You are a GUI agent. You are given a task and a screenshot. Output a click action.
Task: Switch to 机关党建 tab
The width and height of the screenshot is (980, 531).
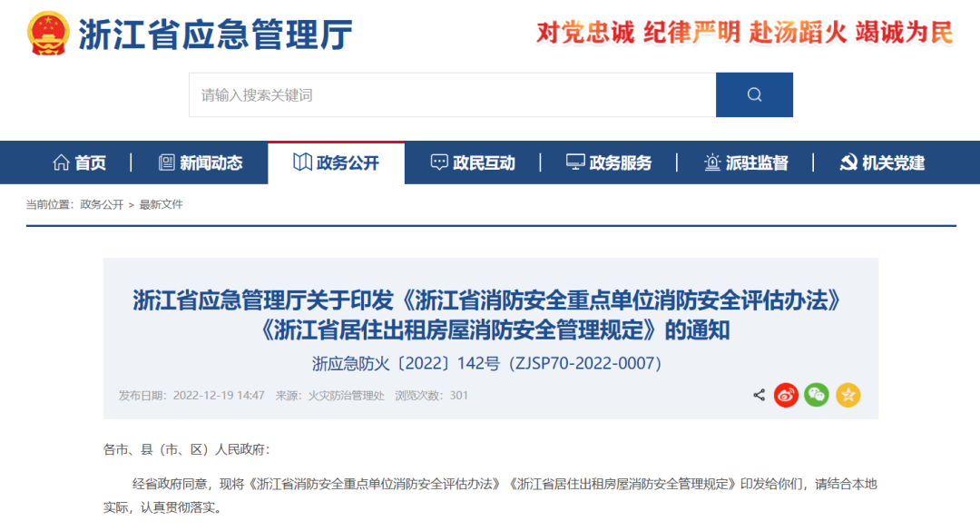click(x=882, y=162)
